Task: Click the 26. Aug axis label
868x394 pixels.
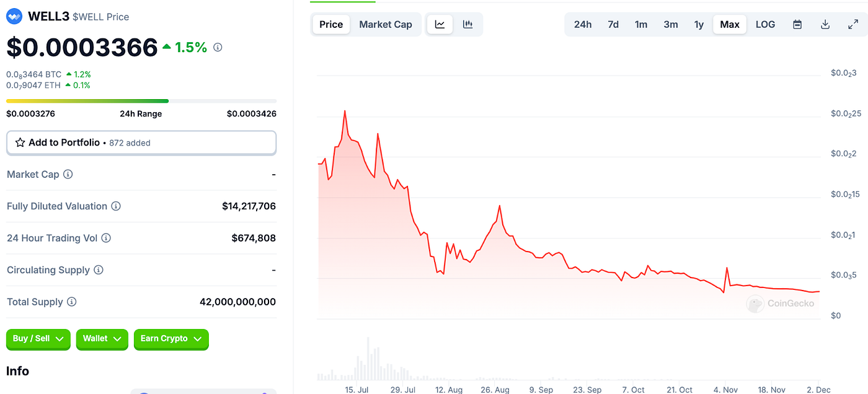Action: click(x=494, y=390)
